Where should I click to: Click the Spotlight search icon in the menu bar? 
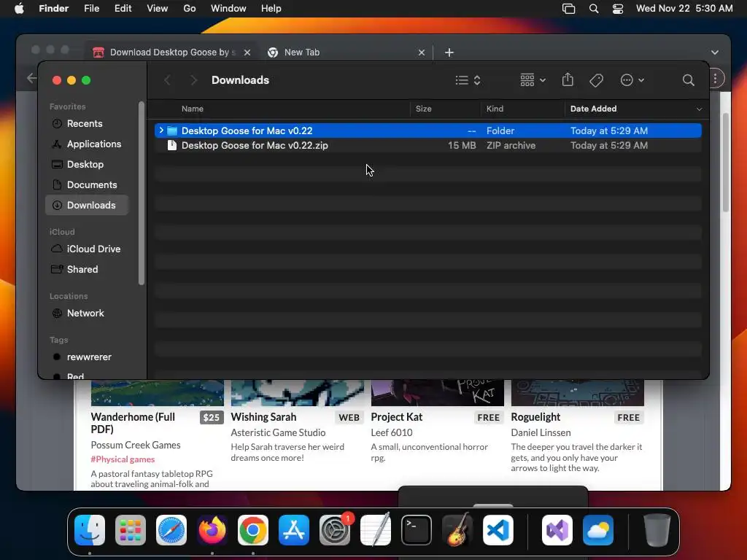(594, 9)
